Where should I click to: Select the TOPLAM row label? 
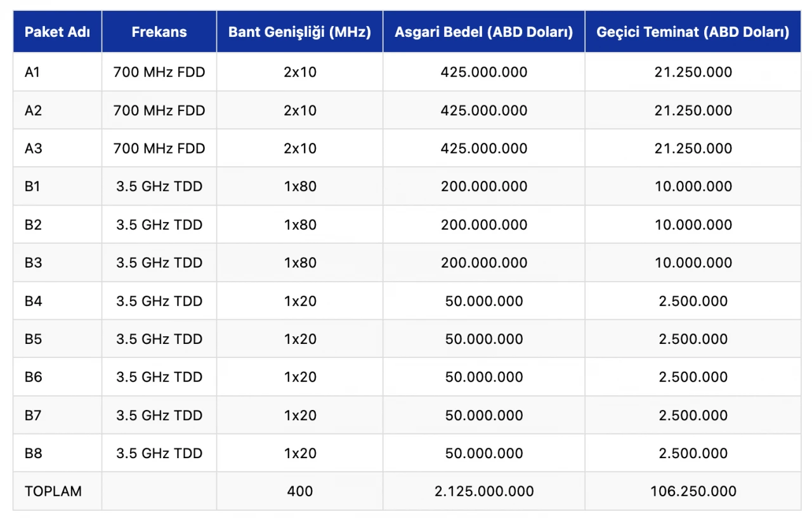(x=53, y=491)
